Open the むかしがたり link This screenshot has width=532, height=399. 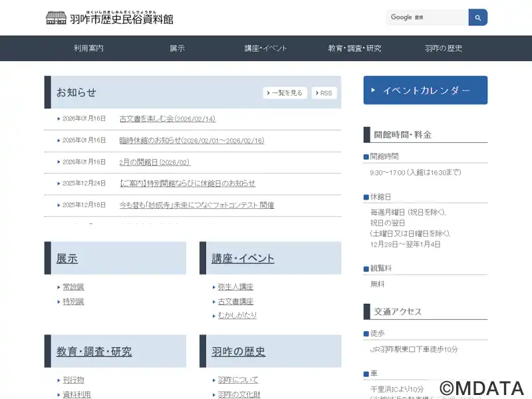click(x=237, y=315)
